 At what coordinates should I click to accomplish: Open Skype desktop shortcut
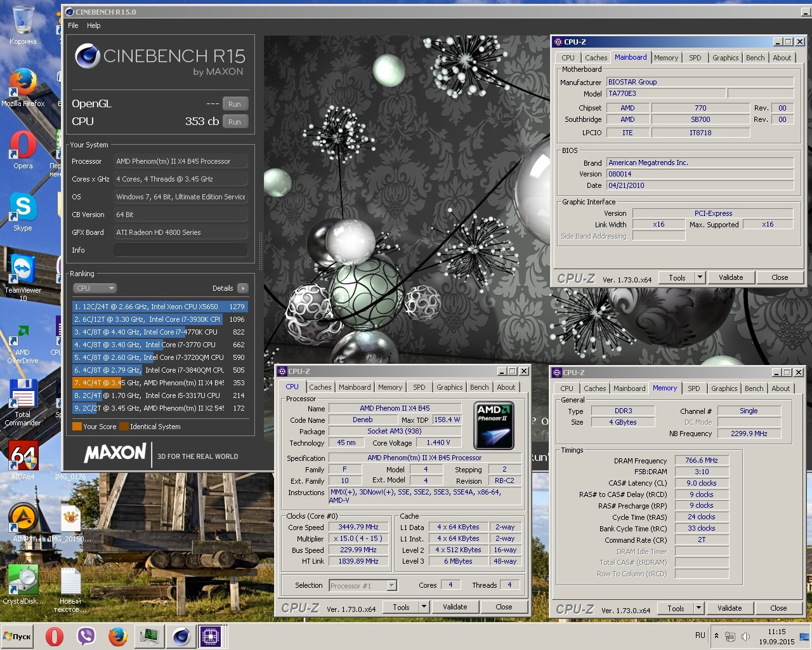pyautogui.click(x=23, y=212)
